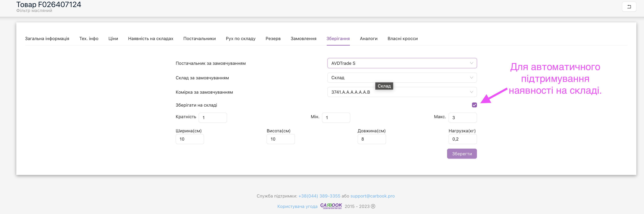Click the CARBOOK logo in footer
Viewport: 644px width, 214px height.
pyautogui.click(x=331, y=206)
